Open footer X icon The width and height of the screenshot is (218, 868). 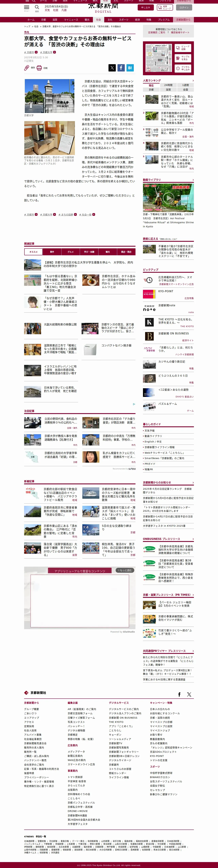[x=189, y=695]
